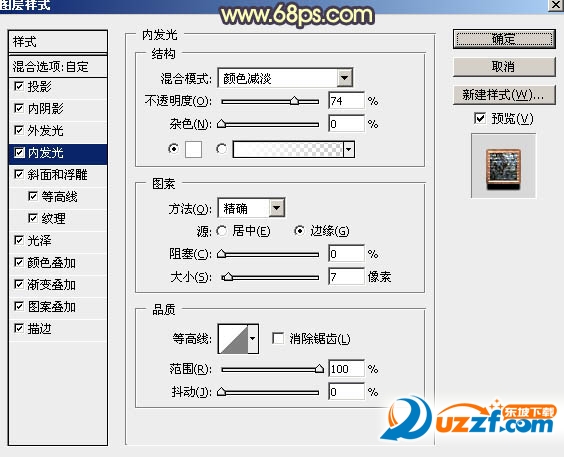Toggle the 图案叠加 checkbox

tap(19, 306)
